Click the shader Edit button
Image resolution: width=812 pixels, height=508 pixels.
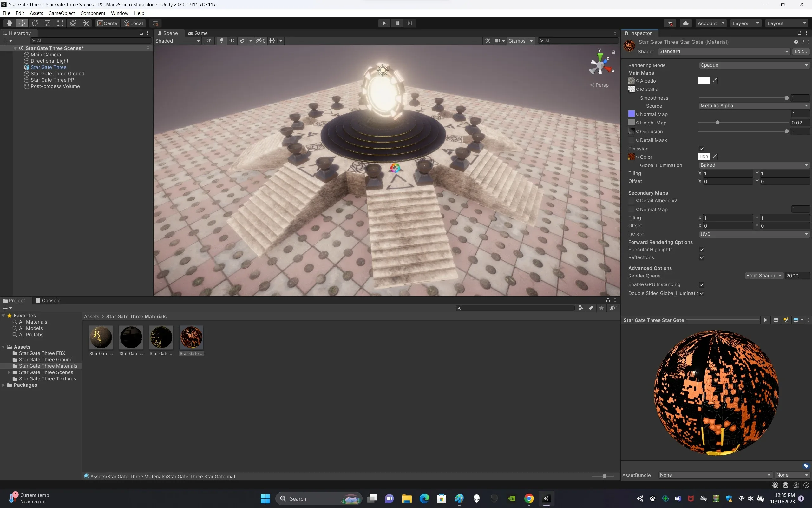coord(801,51)
